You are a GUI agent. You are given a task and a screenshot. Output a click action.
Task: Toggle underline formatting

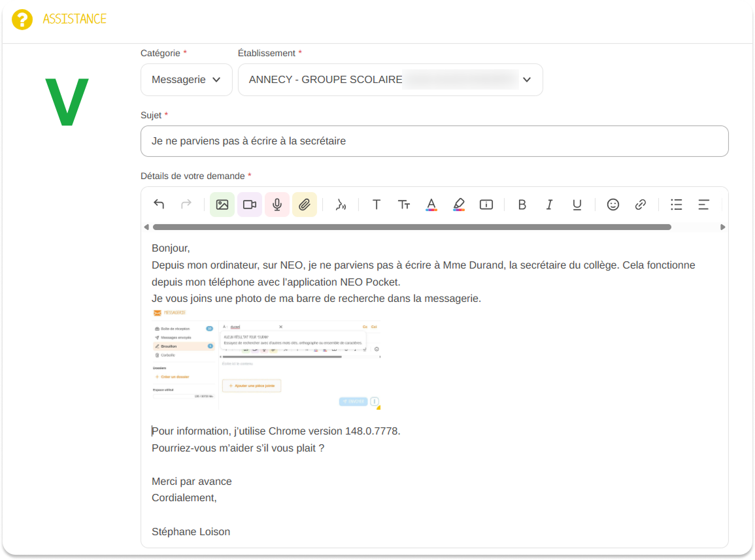point(577,205)
